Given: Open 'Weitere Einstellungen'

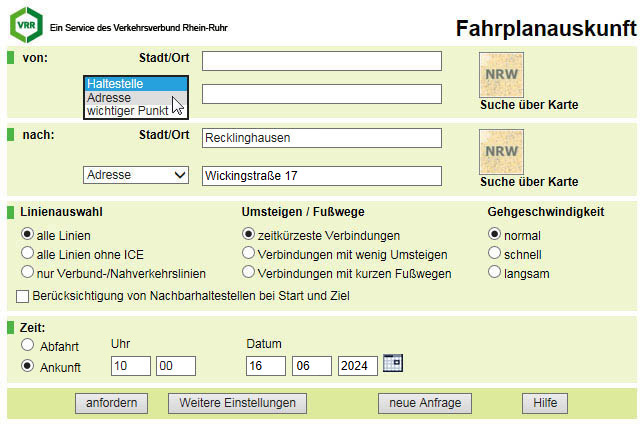Looking at the screenshot, I should (237, 403).
